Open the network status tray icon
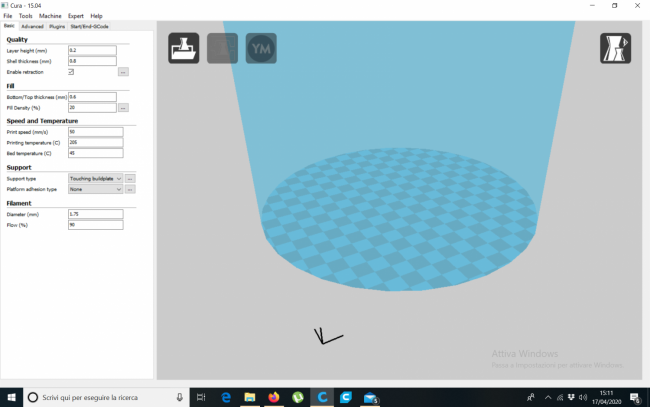The height and width of the screenshot is (407, 650). point(560,397)
